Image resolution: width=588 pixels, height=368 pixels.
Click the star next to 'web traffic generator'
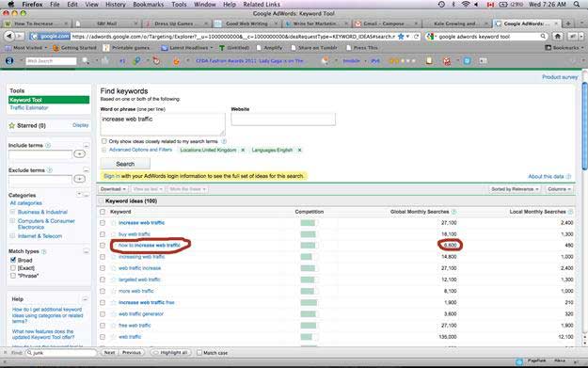113,314
